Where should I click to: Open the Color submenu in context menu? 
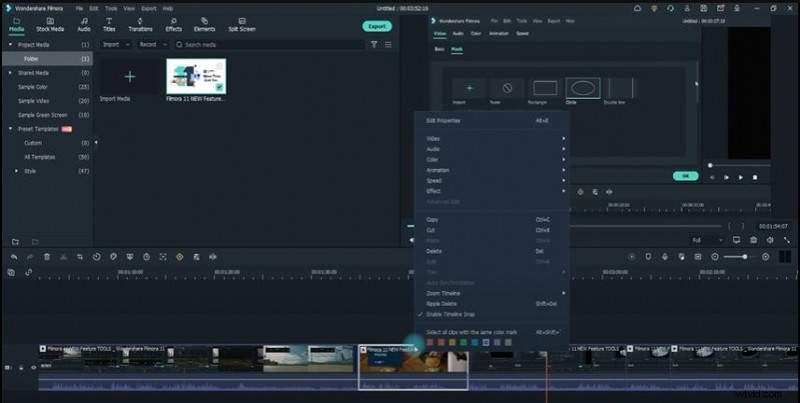(491, 160)
